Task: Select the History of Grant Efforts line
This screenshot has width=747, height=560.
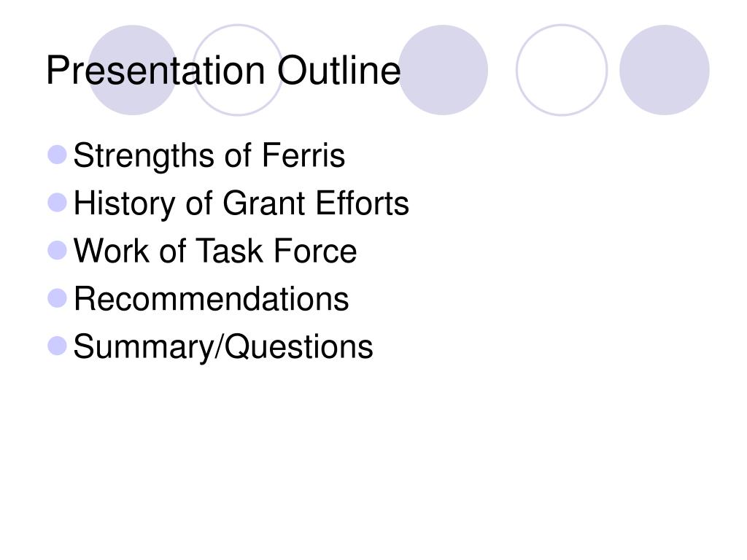Action: (241, 204)
